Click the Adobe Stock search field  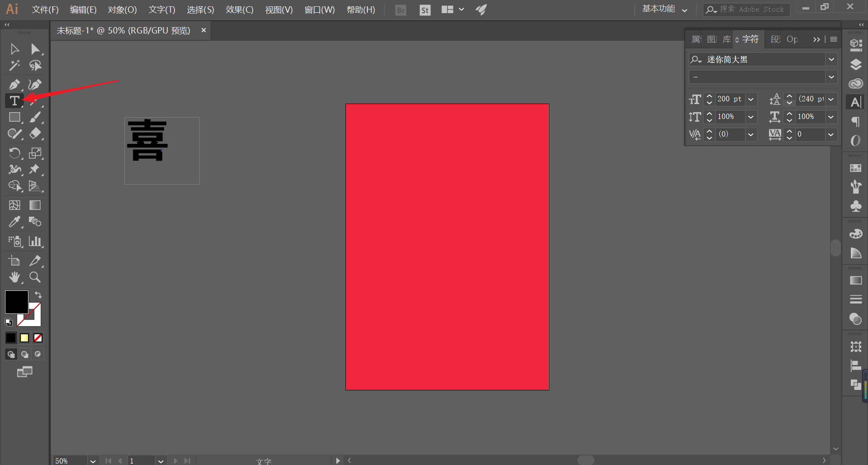click(x=746, y=9)
